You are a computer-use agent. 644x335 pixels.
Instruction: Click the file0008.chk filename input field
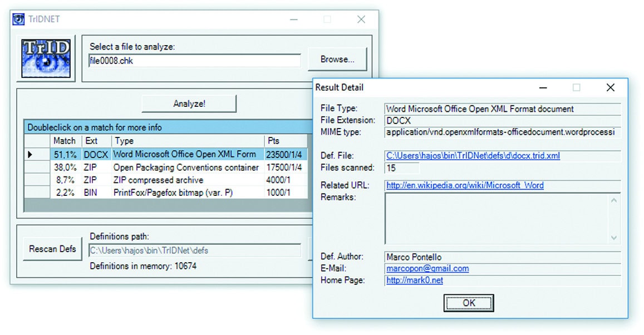point(194,61)
